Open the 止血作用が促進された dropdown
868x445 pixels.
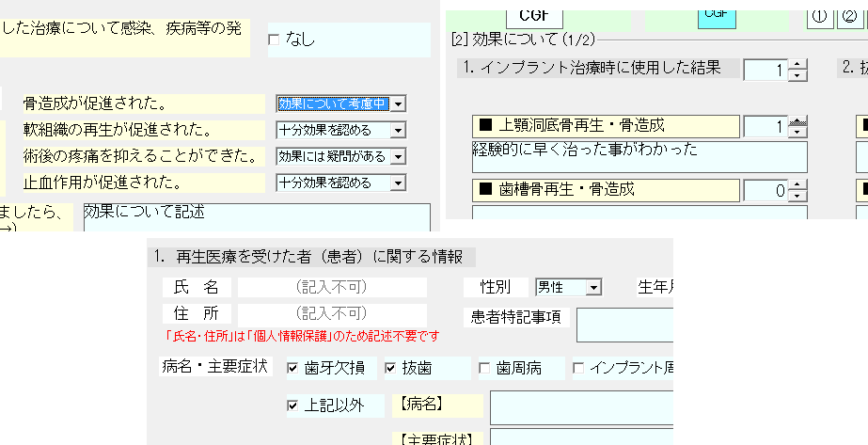(x=399, y=183)
